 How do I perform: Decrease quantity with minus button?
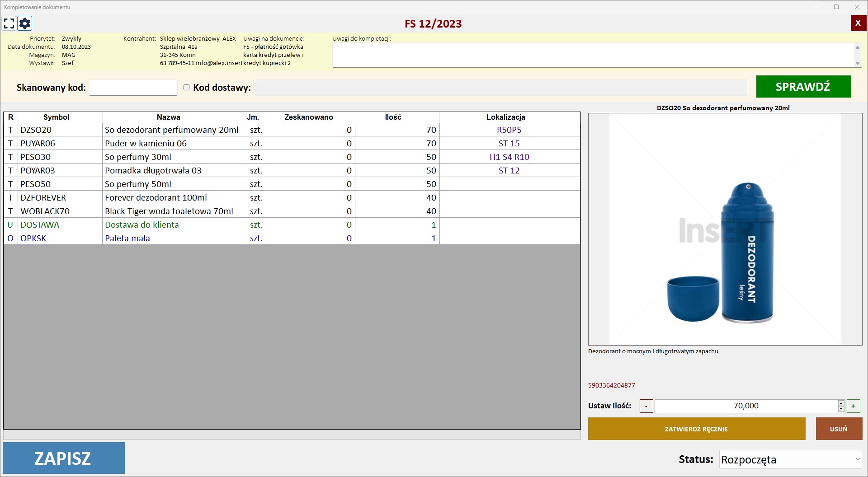646,406
